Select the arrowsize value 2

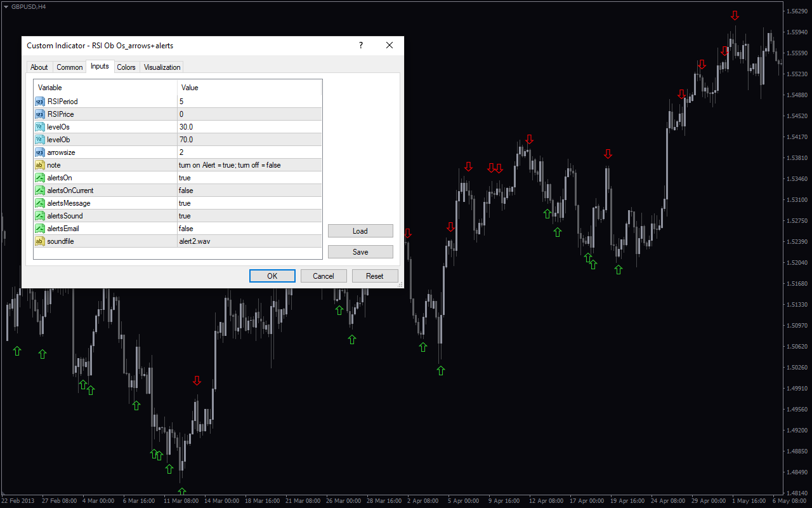click(249, 152)
